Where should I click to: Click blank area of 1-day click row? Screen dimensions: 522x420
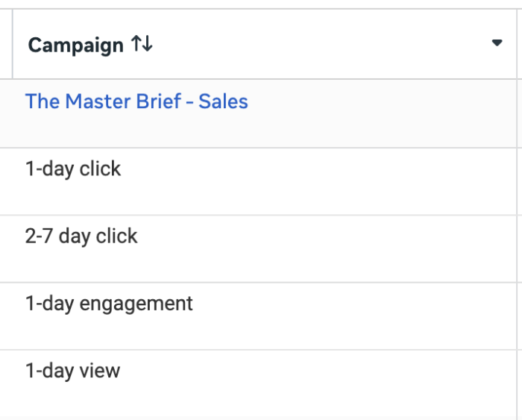316,181
